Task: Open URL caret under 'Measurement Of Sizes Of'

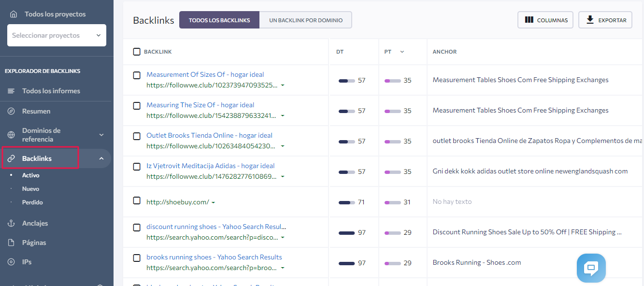Action: [283, 86]
